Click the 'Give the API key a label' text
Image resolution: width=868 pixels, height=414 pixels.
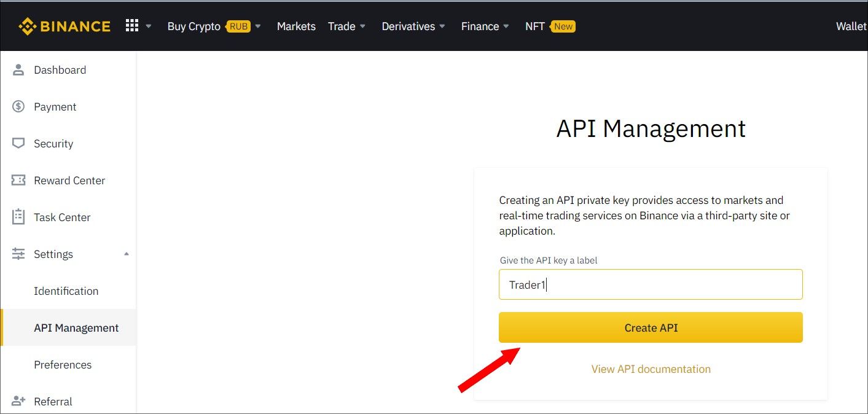pyautogui.click(x=549, y=260)
